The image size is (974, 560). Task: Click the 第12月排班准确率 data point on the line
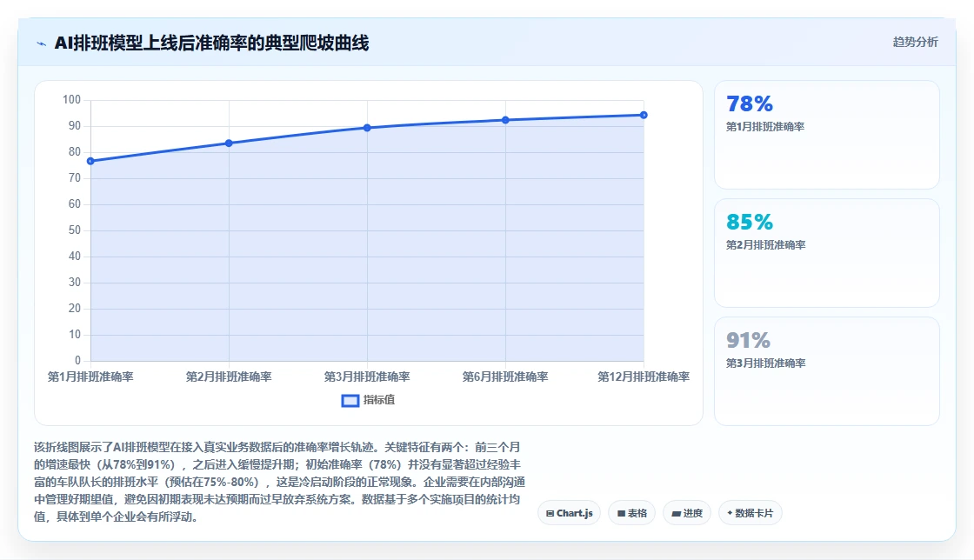click(x=644, y=115)
